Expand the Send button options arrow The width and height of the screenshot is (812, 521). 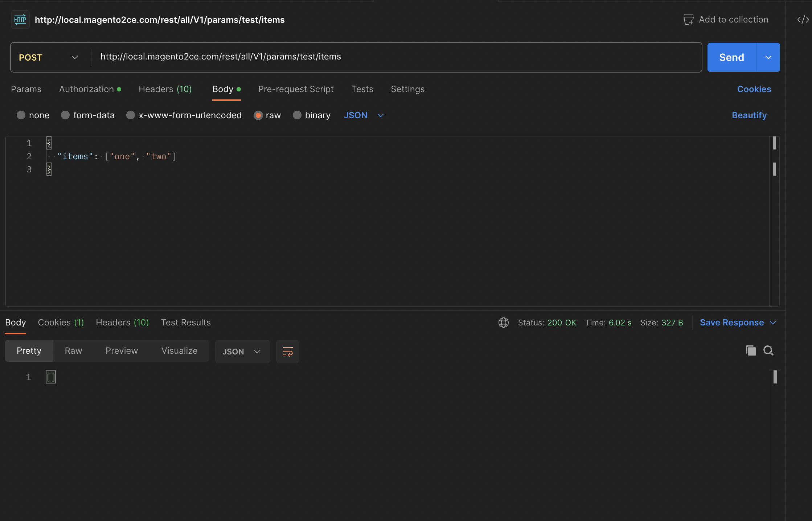coord(768,57)
